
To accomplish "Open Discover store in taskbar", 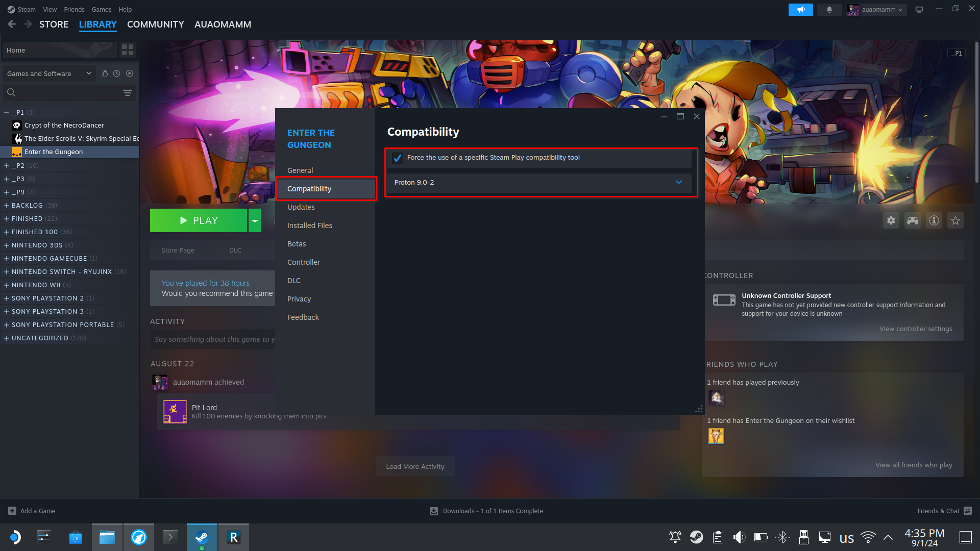I will coord(76,537).
